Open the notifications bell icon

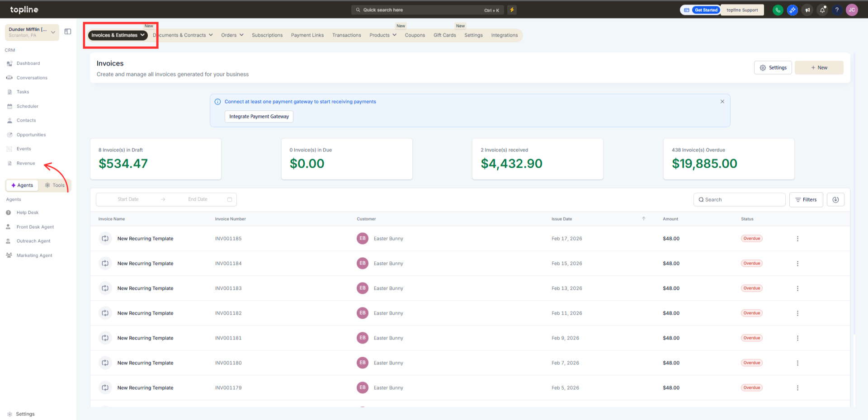822,10
